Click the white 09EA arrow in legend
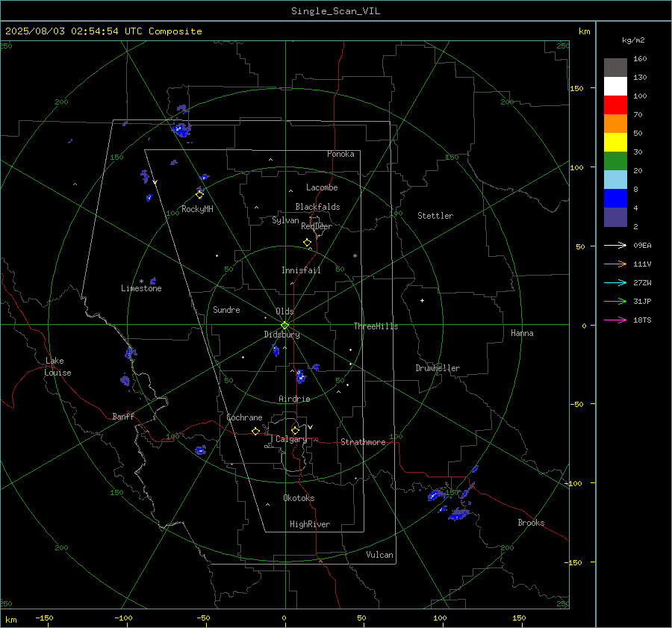This screenshot has width=672, height=628. click(615, 245)
